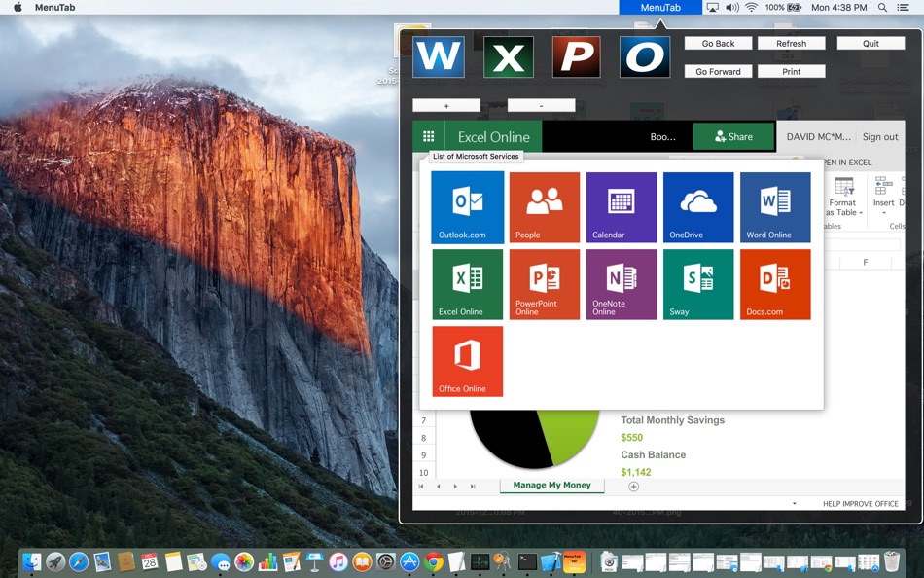Open Notification Center icon
This screenshot has height=578, width=924.
click(903, 7)
